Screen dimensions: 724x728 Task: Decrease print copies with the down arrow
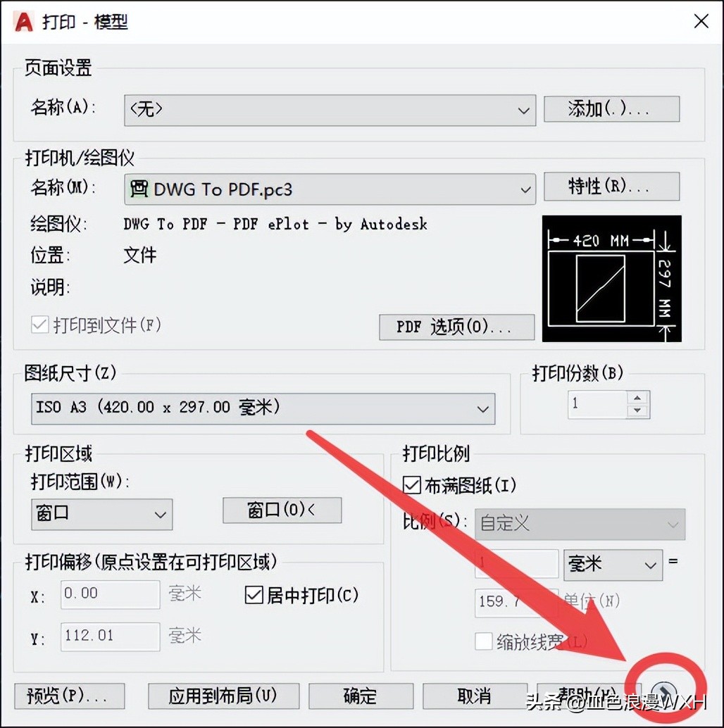click(x=637, y=411)
